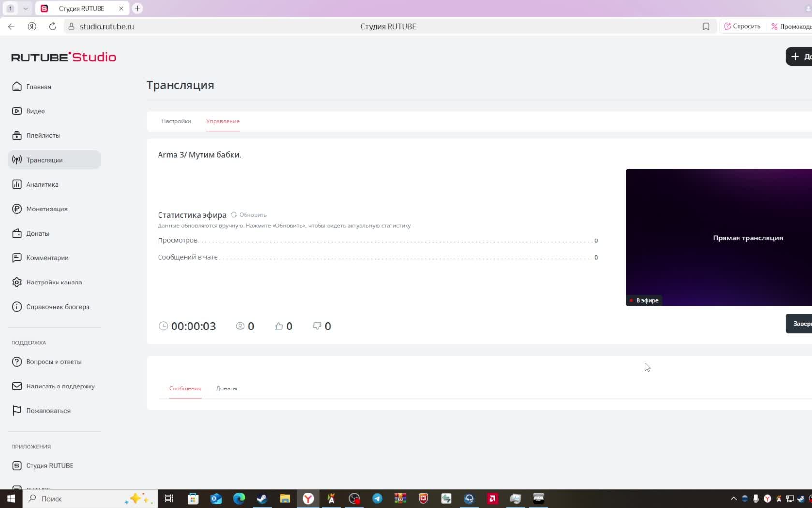This screenshot has height=508, width=812.
Task: Click the viewers count icon
Action: (240, 326)
